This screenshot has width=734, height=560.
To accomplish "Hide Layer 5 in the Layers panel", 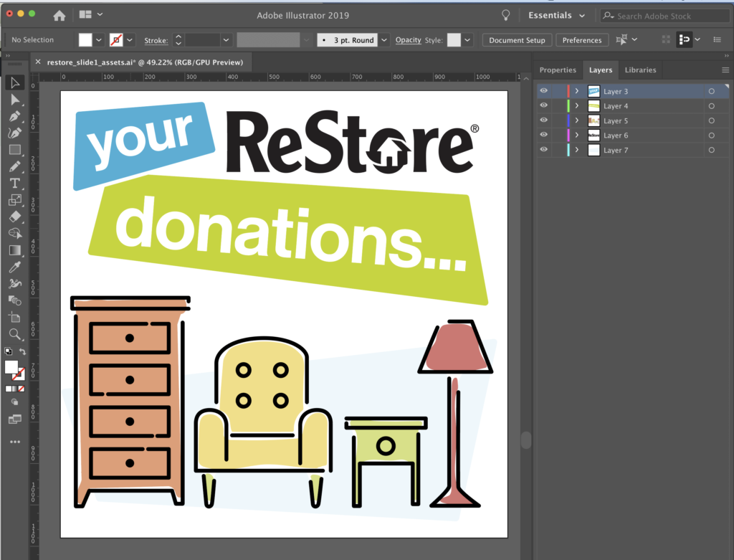I will pos(543,120).
